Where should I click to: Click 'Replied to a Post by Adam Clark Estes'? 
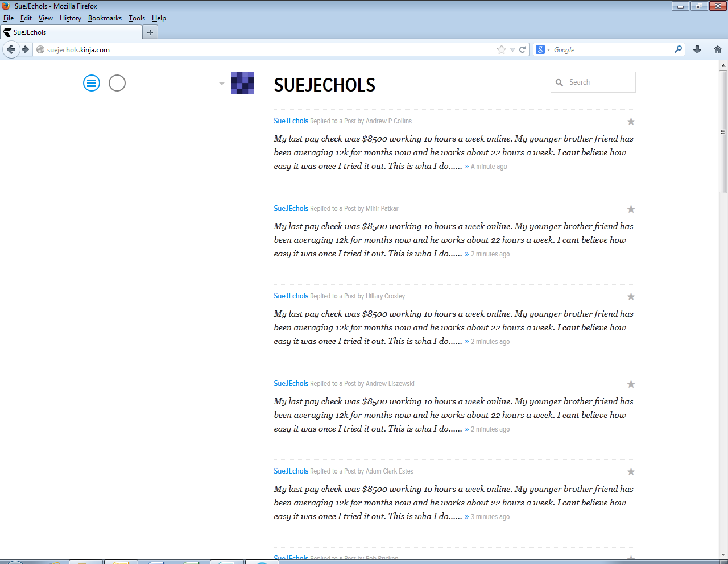click(362, 471)
